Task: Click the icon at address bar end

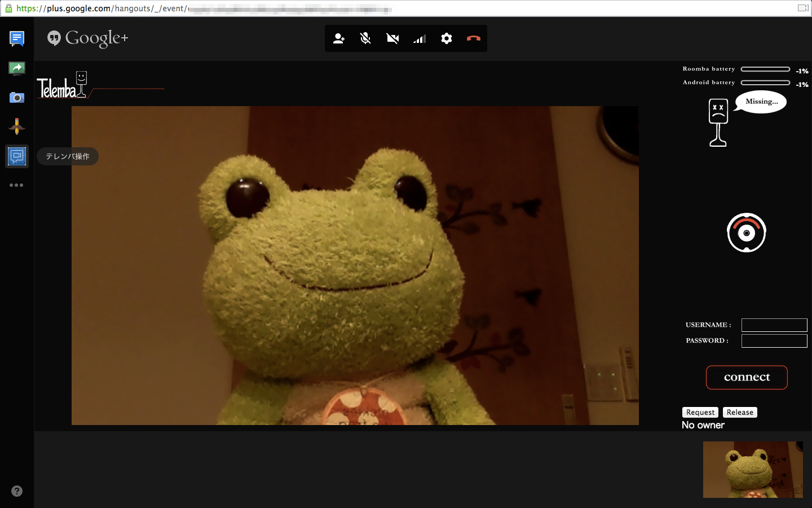Action: coord(803,8)
